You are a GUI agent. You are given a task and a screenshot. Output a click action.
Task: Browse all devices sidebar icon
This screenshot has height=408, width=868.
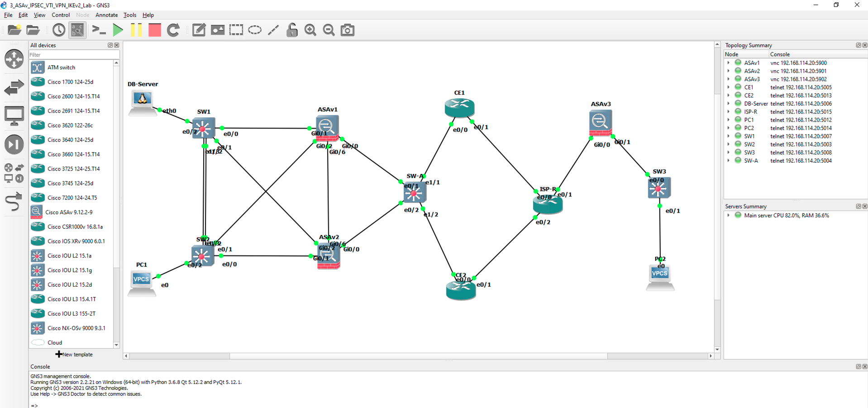tap(14, 173)
